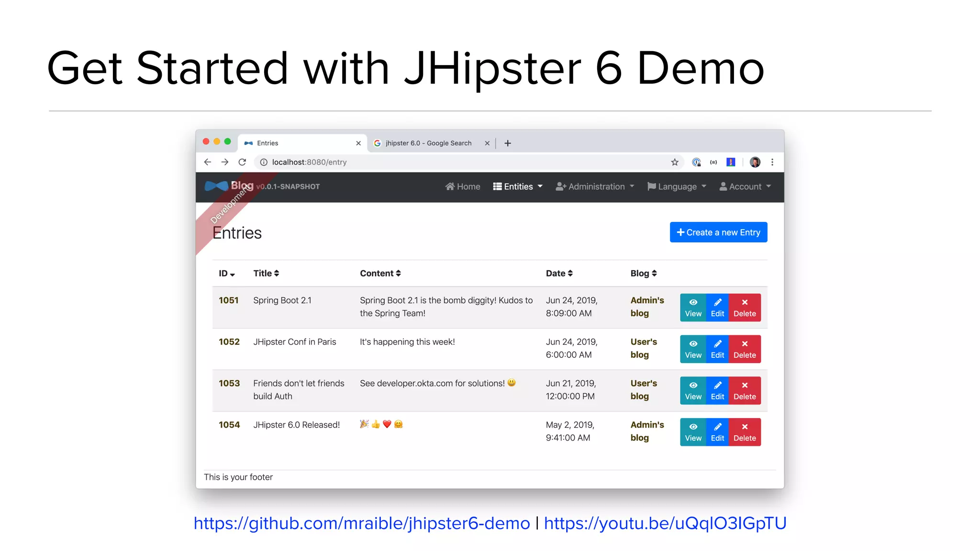Close the jhipster 6.0 Google Search tab

click(487, 143)
